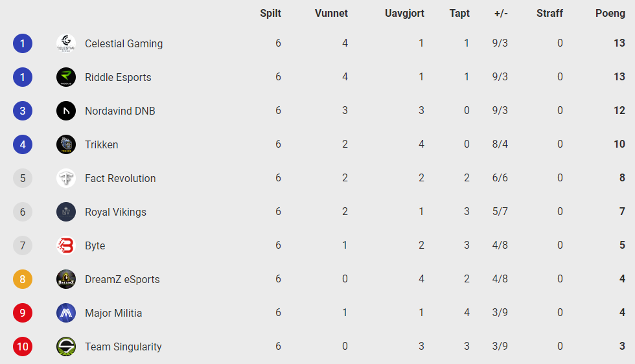Click the Riddle Esports team logo
This screenshot has height=364, width=635.
[66, 77]
